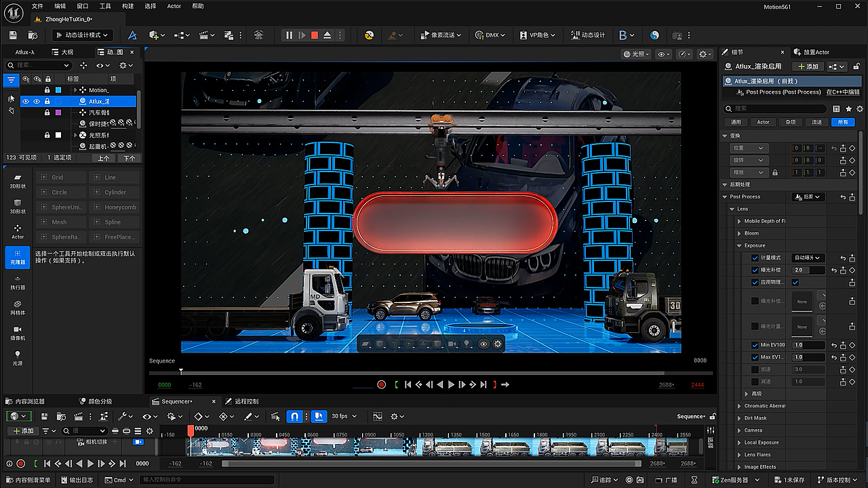Collapse the Post Process section

point(725,197)
